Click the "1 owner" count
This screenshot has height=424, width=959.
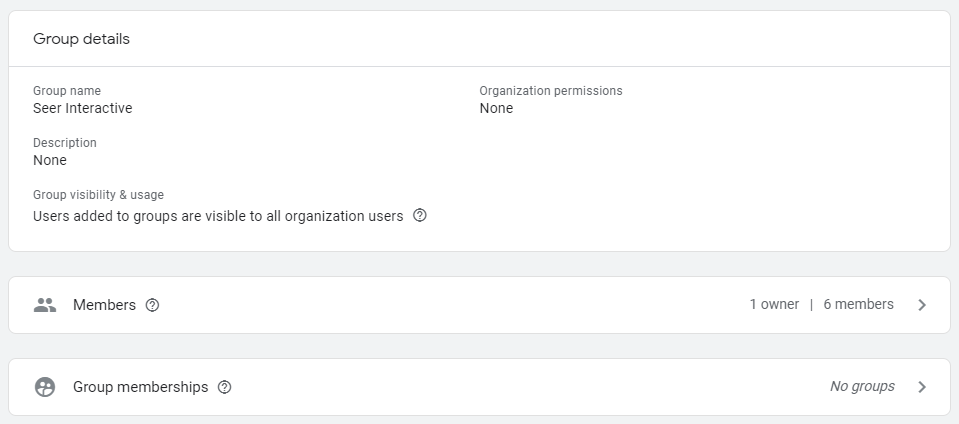pyautogui.click(x=774, y=304)
